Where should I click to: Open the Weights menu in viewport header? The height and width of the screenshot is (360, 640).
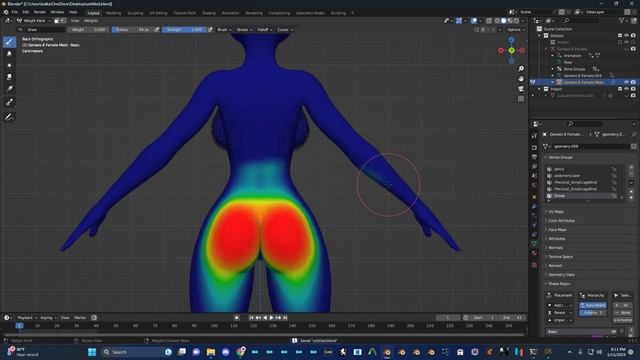(91, 20)
